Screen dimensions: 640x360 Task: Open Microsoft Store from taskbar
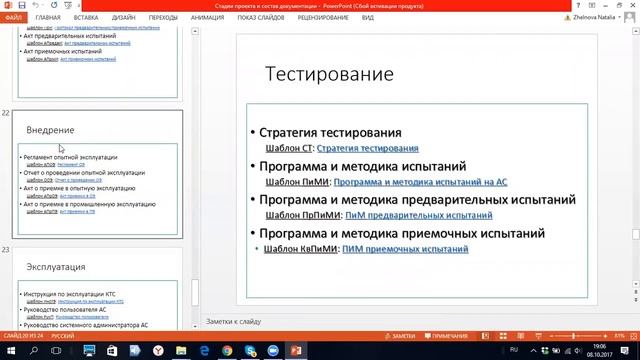(112, 351)
